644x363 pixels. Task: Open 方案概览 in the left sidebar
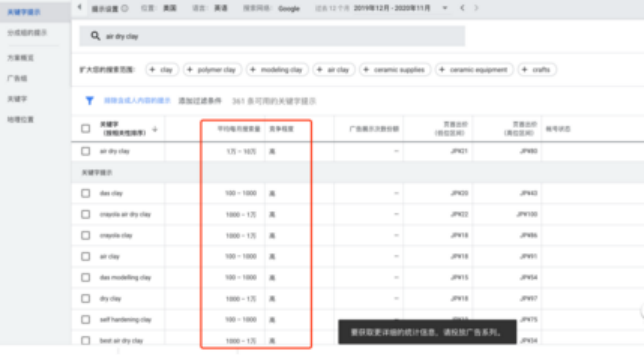pos(21,58)
